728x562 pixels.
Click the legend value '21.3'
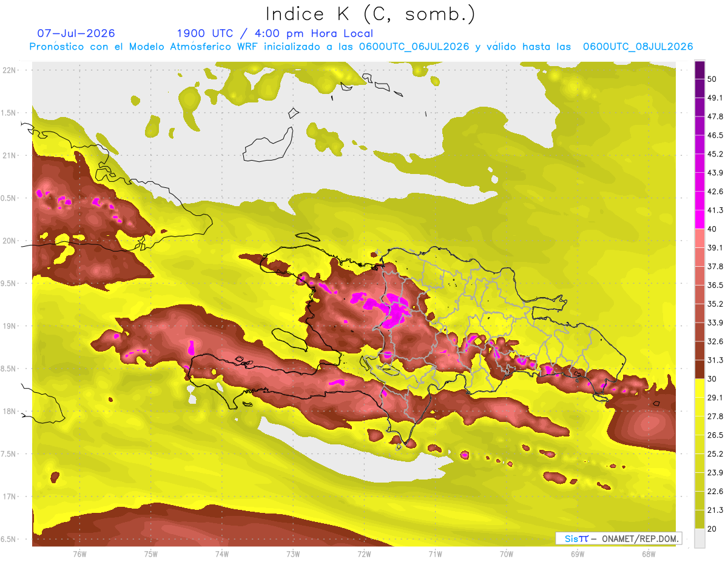point(715,510)
